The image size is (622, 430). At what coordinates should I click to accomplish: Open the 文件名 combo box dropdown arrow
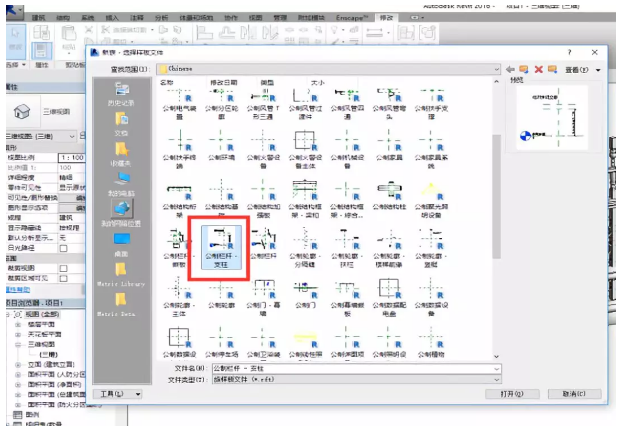[496, 369]
